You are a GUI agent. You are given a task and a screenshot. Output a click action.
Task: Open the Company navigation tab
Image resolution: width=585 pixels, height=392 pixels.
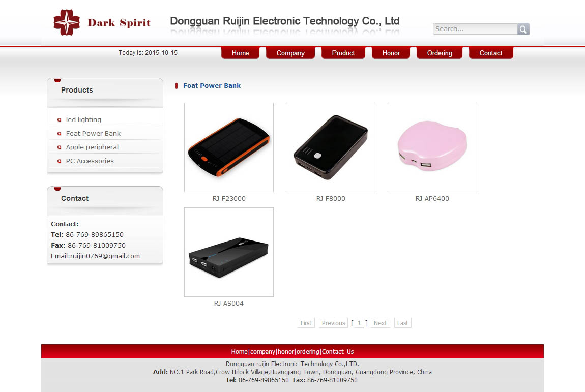290,53
